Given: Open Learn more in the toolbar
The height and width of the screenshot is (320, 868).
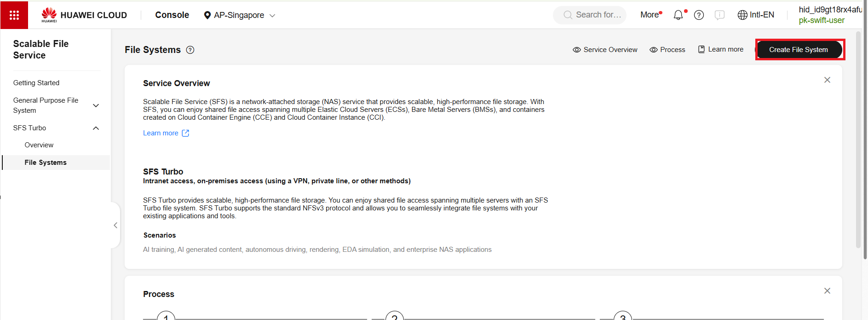Looking at the screenshot, I should click(x=720, y=49).
